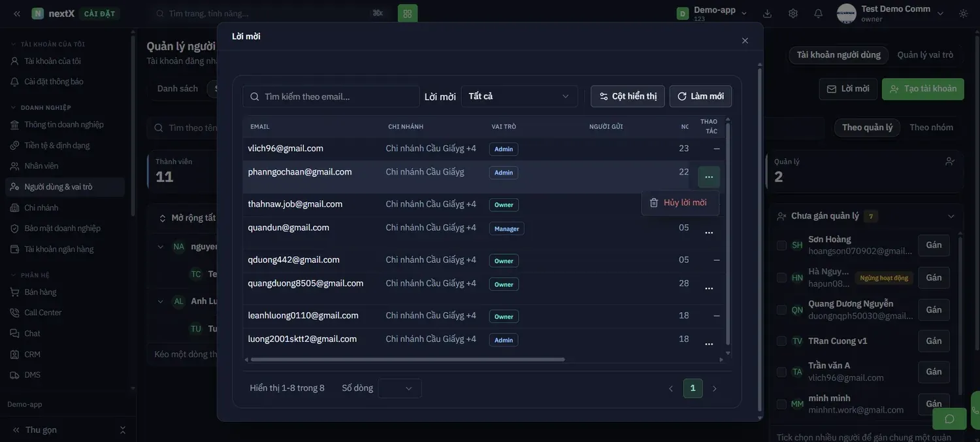Select the minh minh checkbox
980x442 pixels.
pyautogui.click(x=781, y=404)
